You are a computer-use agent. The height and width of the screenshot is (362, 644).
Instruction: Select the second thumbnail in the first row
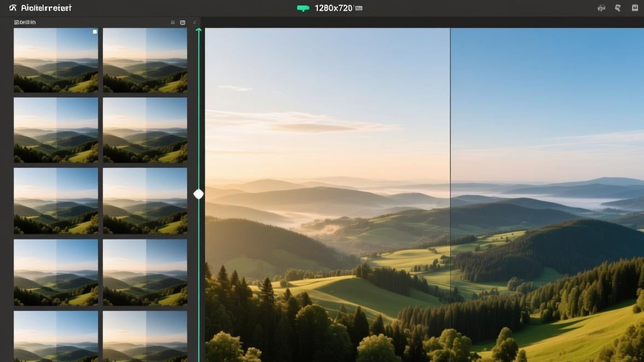click(145, 60)
